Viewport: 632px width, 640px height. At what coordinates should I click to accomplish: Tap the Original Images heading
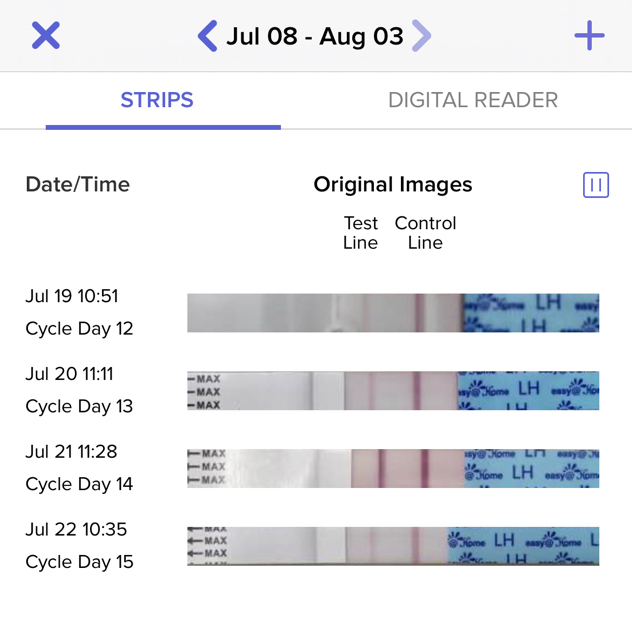coord(393,184)
